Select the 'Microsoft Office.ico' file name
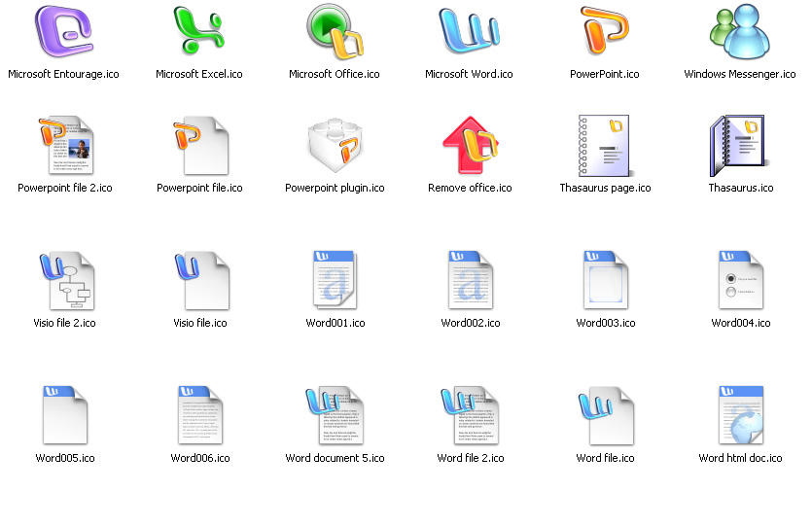The height and width of the screenshot is (526, 812). [x=335, y=75]
